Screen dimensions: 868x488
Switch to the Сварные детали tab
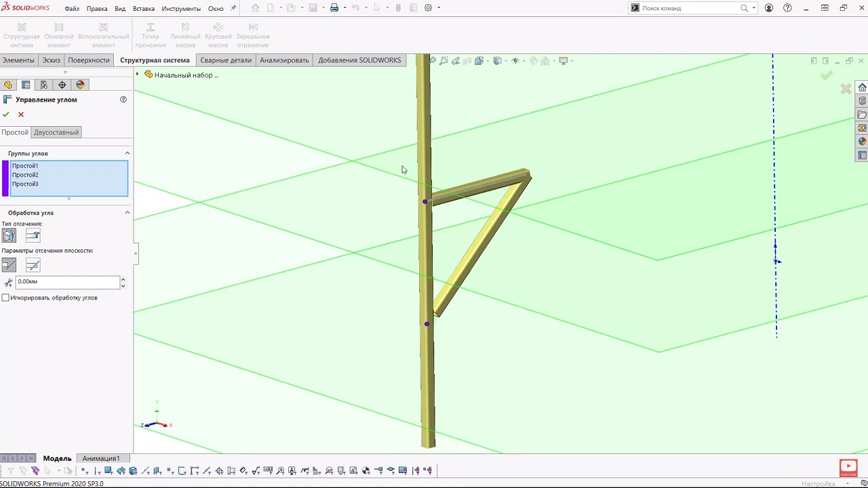[x=225, y=60]
